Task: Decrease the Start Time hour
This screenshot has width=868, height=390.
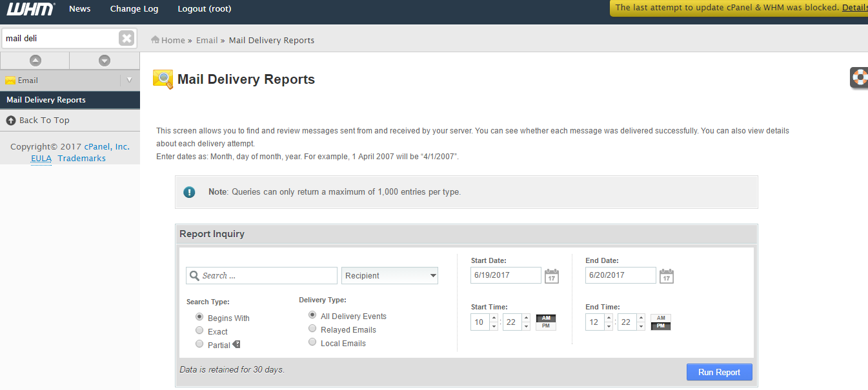Action: [x=494, y=326]
